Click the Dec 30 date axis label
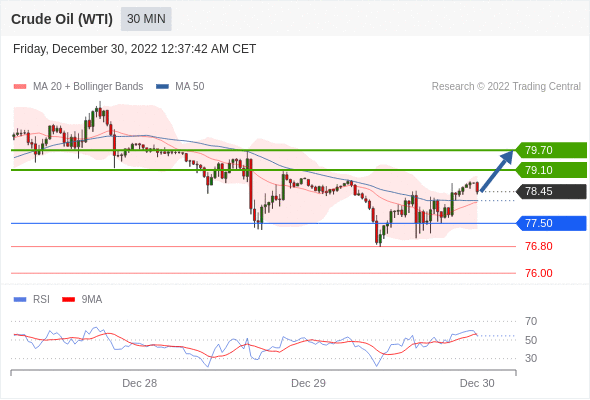Image resolution: width=590 pixels, height=400 pixels. [477, 383]
